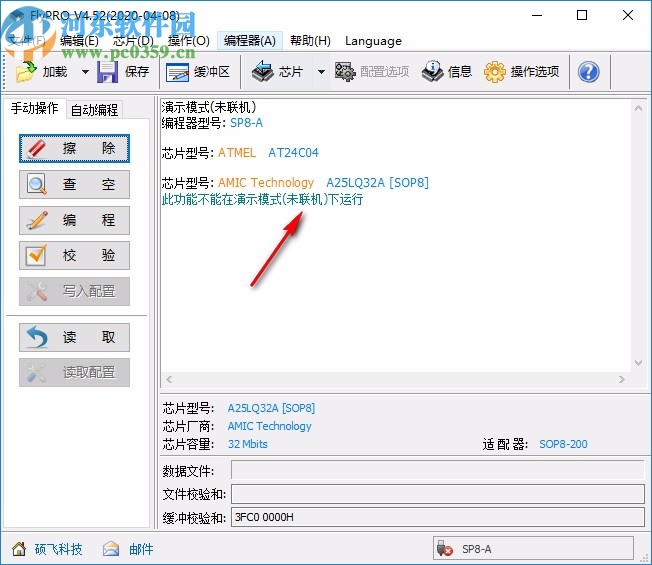
Task: Click the file checksum (文件校验和) field
Action: tap(437, 494)
